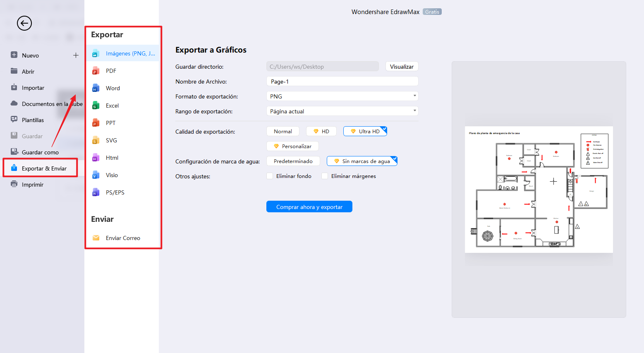
Task: Click the plus icon beside Nuevo
Action: click(x=76, y=55)
